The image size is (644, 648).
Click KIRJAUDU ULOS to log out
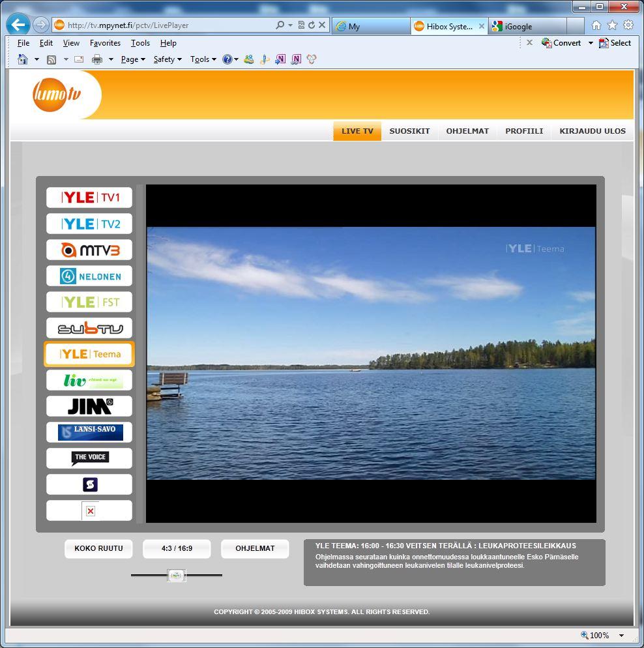coord(593,131)
